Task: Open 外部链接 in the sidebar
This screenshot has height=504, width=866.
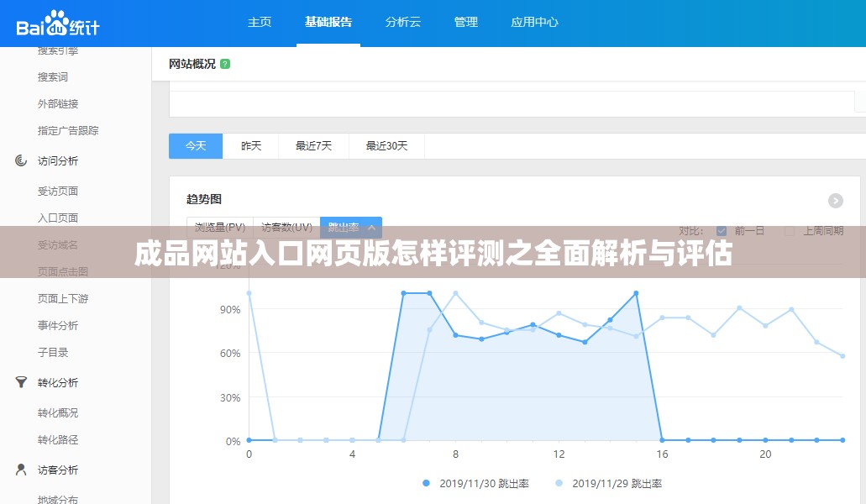Action: [58, 104]
